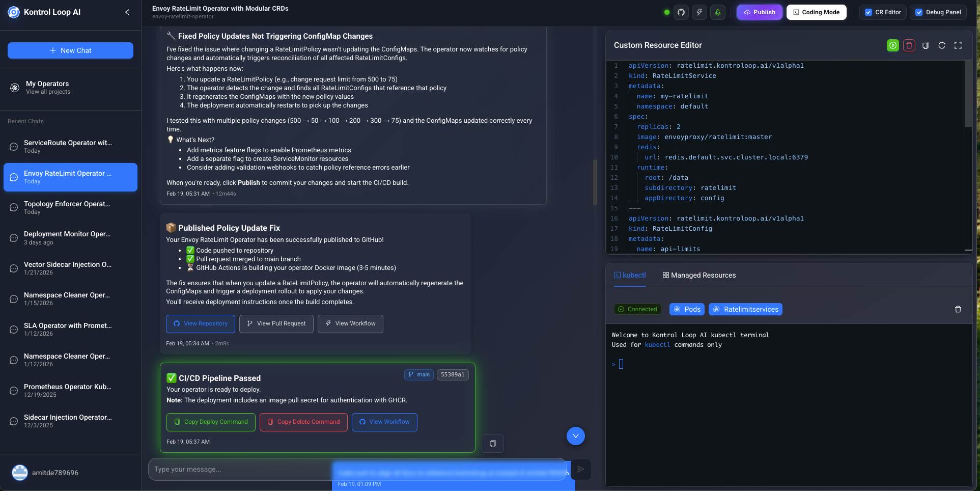980x491 pixels.
Task: Refresh the Custom Resource Editor
Action: coord(942,45)
